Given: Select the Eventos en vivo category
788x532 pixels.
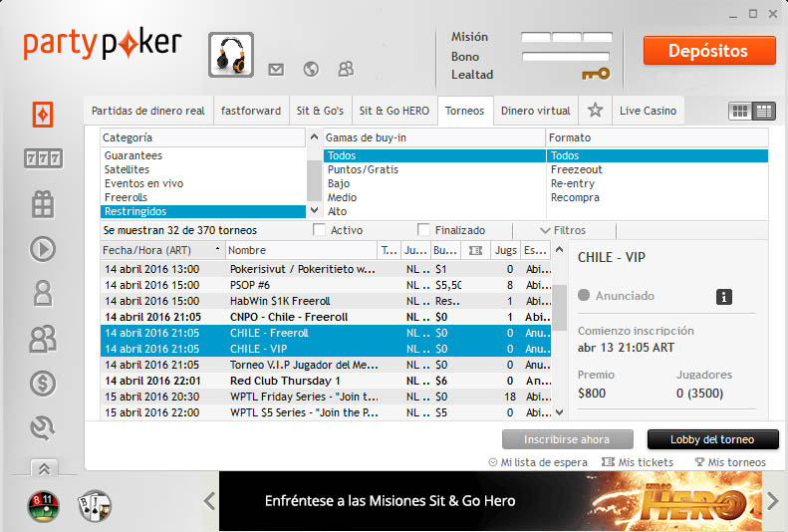Looking at the screenshot, I should [x=203, y=184].
